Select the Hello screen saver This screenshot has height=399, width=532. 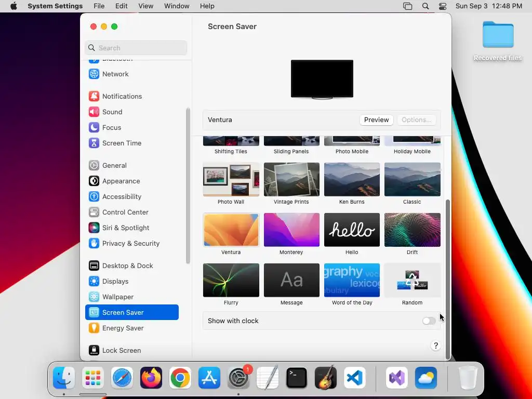(352, 230)
